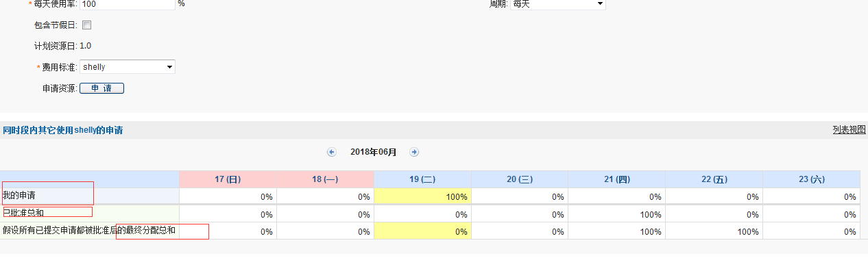Viewport: 868px width, 258px height.
Task: Select the 18 (一) column header
Action: coord(325,179)
